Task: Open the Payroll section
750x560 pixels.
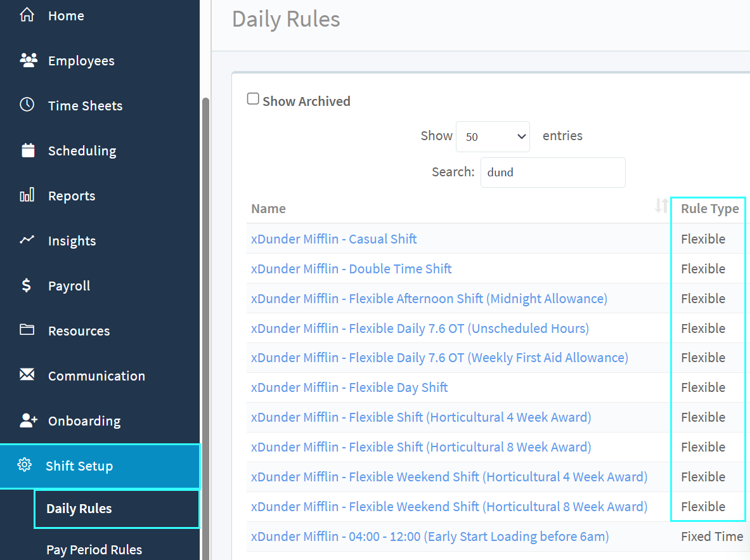Action: click(69, 286)
